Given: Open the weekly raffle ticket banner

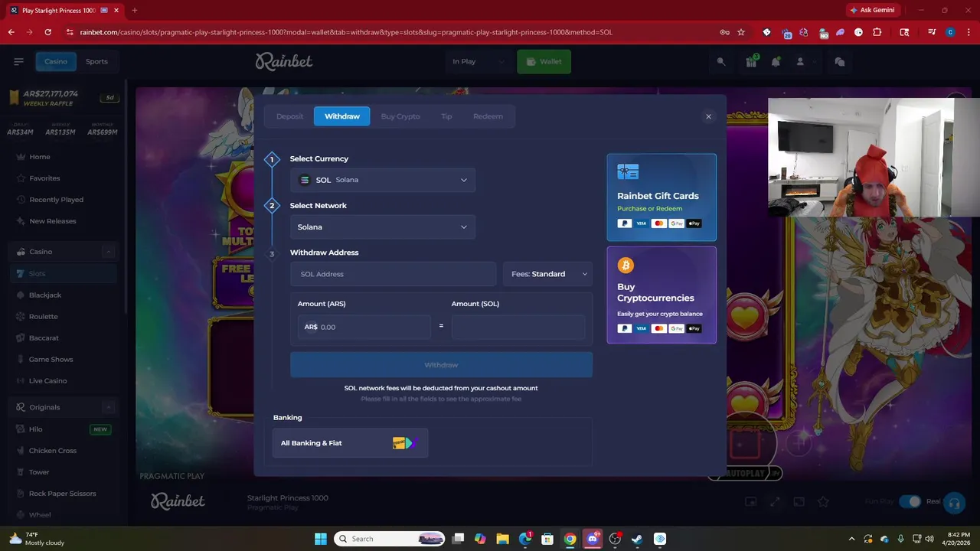Looking at the screenshot, I should [x=64, y=98].
